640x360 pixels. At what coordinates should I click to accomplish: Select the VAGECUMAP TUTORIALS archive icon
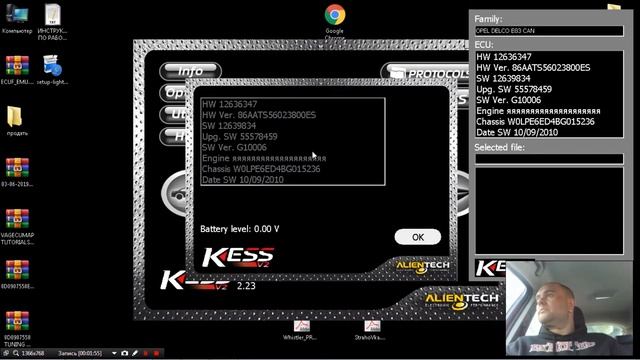tap(17, 227)
